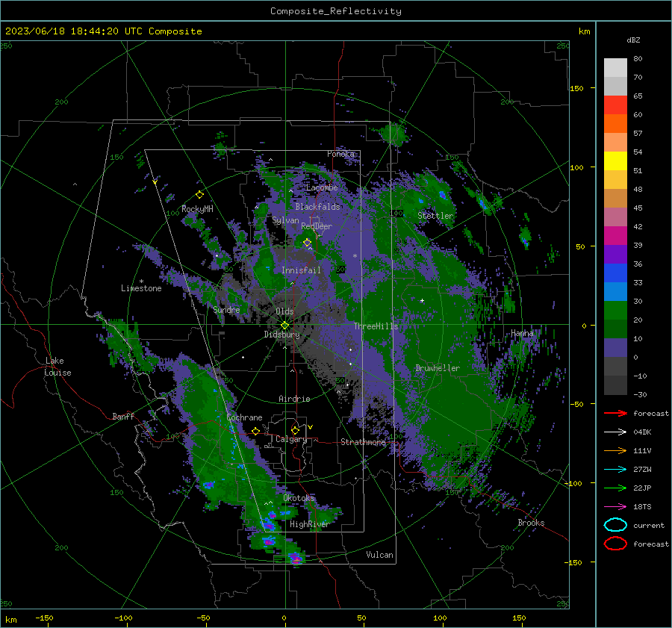The height and width of the screenshot is (628, 672).
Task: Click the red forecast arrow in legend
Action: coord(615,413)
